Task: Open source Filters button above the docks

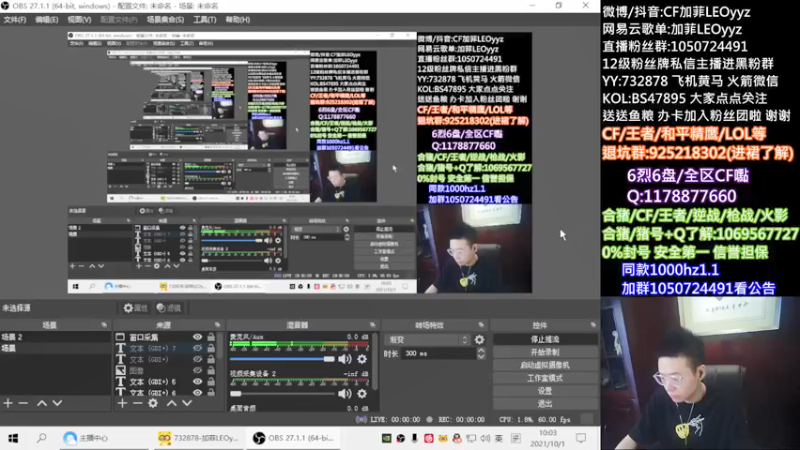Action: point(169,308)
